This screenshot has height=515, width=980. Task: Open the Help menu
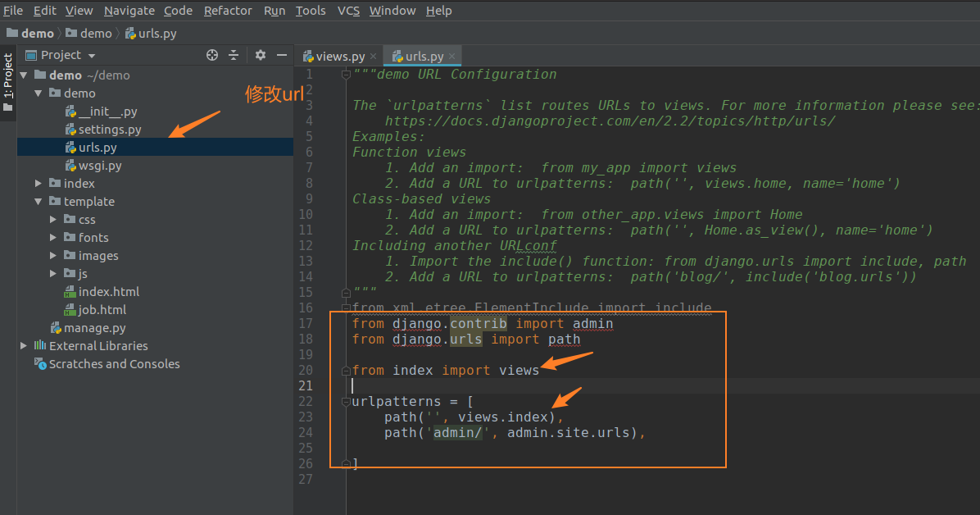[438, 11]
